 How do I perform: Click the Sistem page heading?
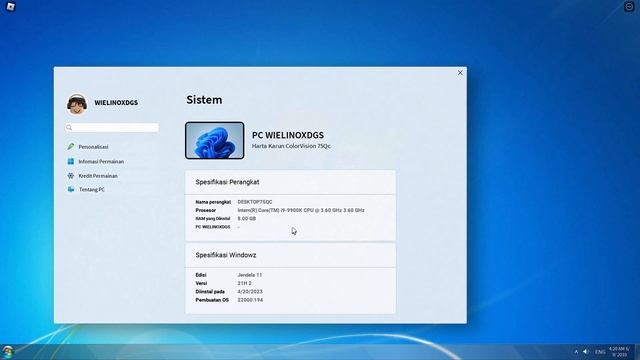tap(204, 100)
